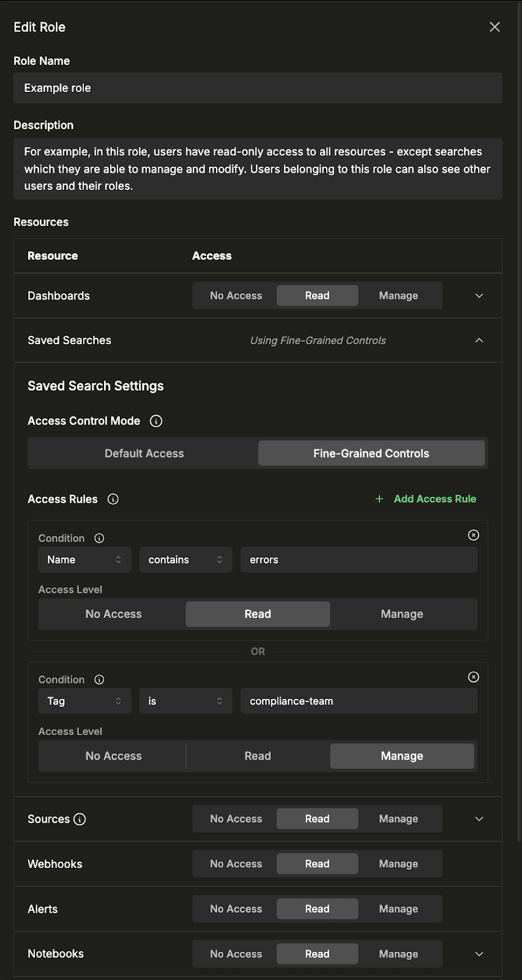Close the Edit Role dialog
Image resolution: width=522 pixels, height=980 pixels.
pyautogui.click(x=494, y=27)
